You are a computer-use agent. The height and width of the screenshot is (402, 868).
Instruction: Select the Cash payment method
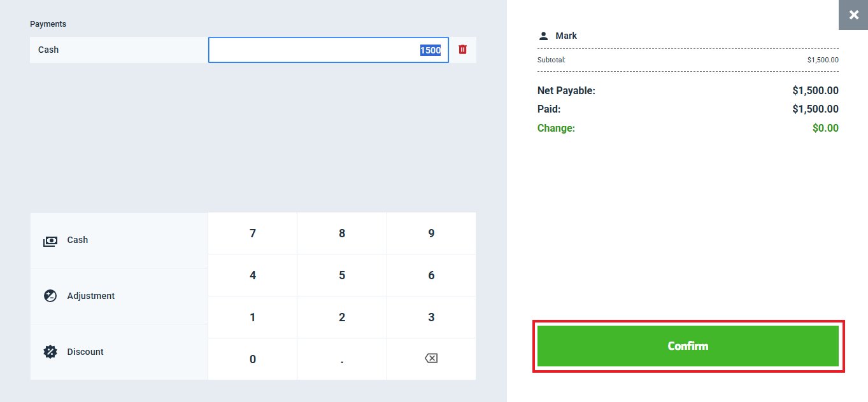point(119,240)
